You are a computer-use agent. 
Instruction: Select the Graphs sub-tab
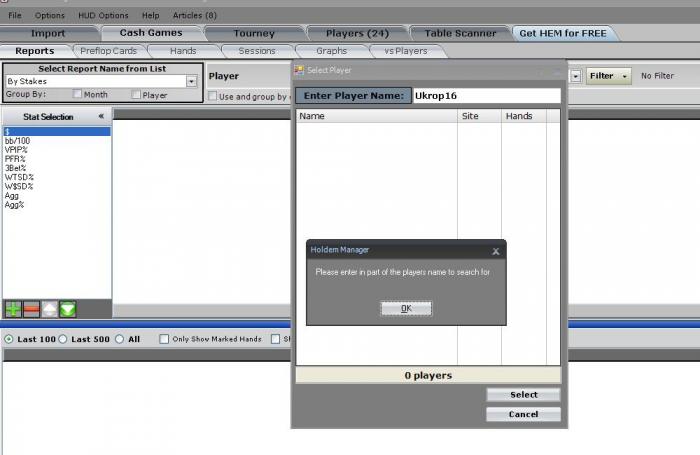tap(332, 51)
